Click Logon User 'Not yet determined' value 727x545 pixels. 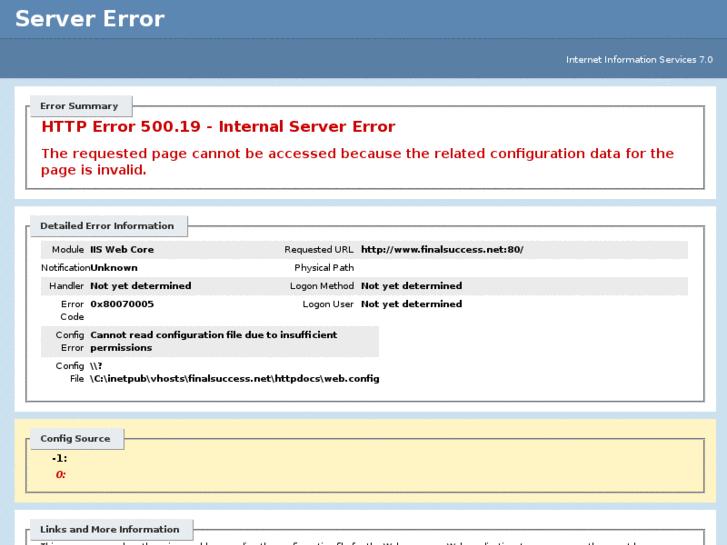point(411,304)
